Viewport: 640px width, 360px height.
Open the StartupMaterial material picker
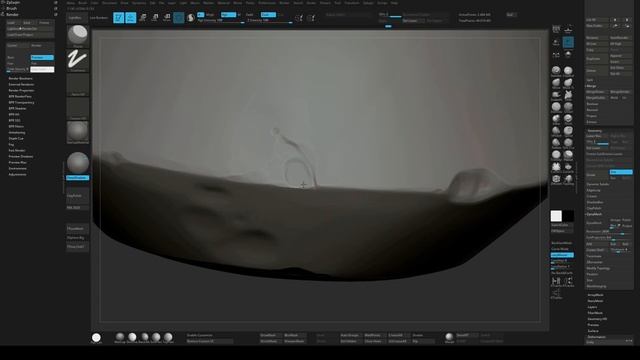point(78,133)
